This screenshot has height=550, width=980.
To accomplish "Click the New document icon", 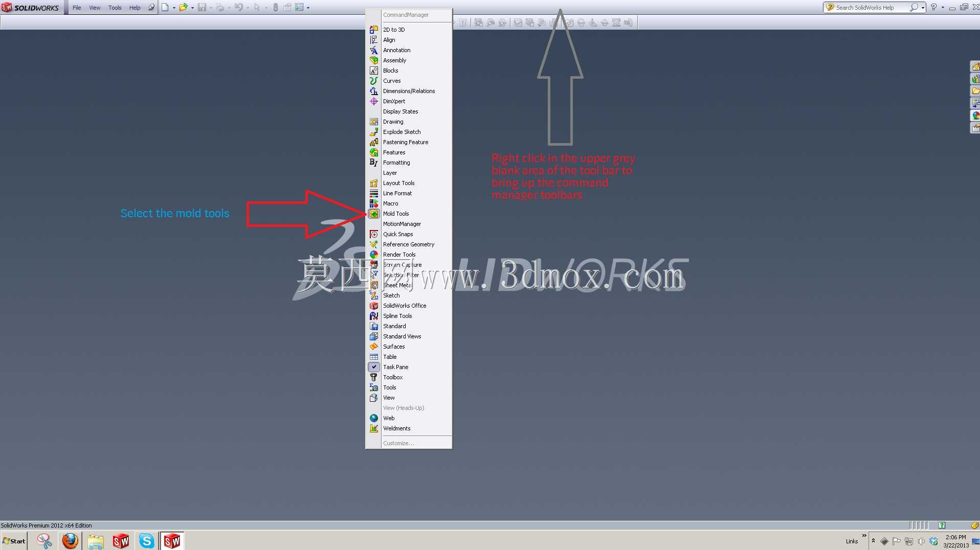I will click(165, 8).
